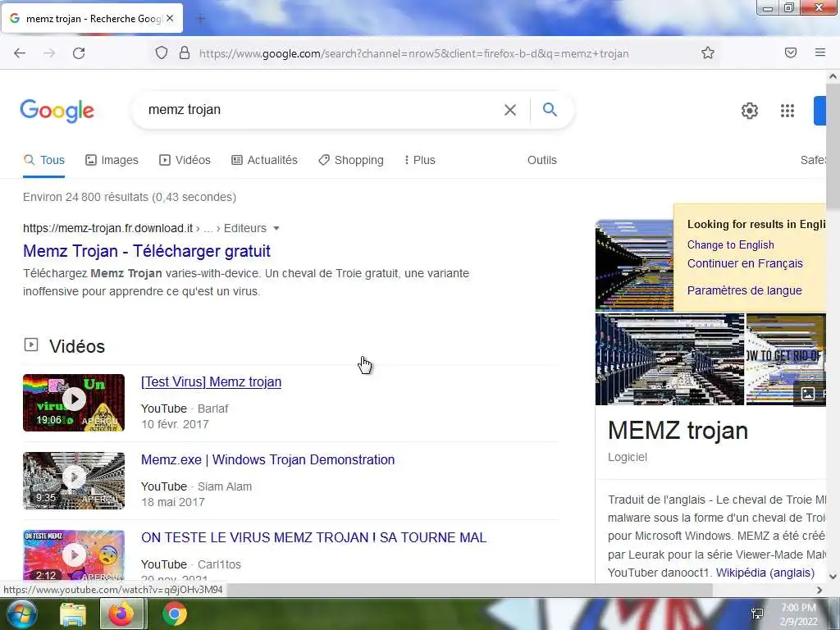Open the Wikipédia (anglais) link
The image size is (840, 630).
(765, 573)
